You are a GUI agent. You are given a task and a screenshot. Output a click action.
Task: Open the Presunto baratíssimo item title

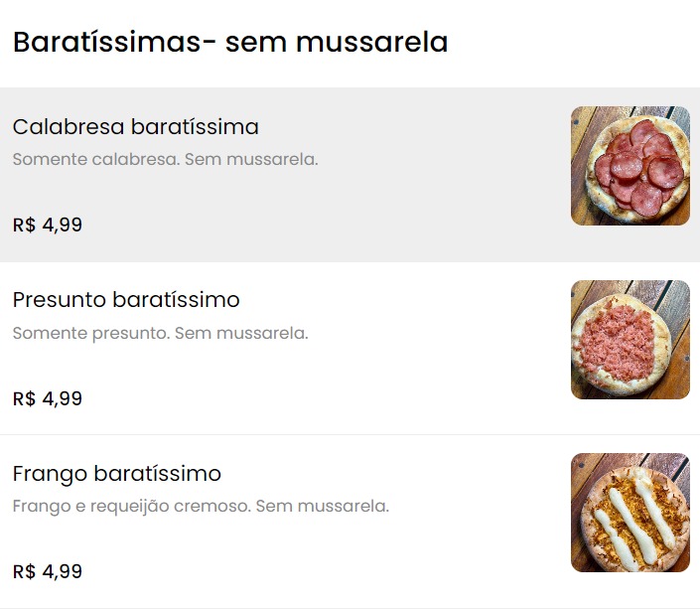point(126,300)
